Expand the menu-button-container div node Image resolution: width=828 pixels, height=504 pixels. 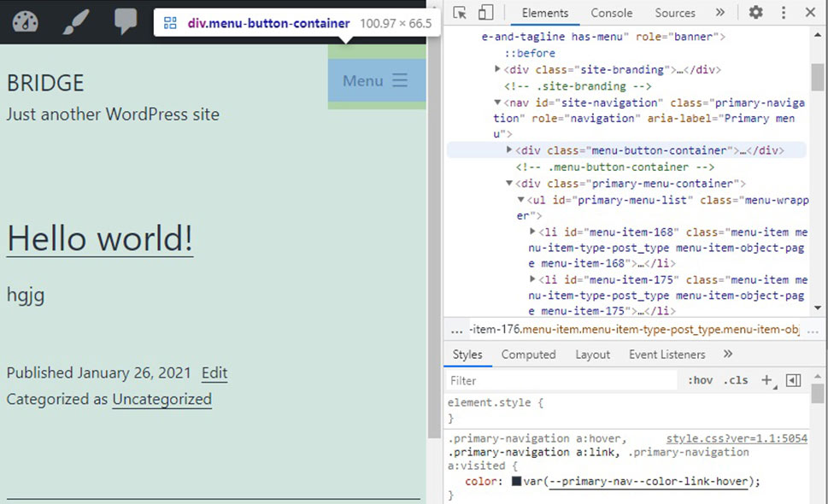[x=509, y=149]
